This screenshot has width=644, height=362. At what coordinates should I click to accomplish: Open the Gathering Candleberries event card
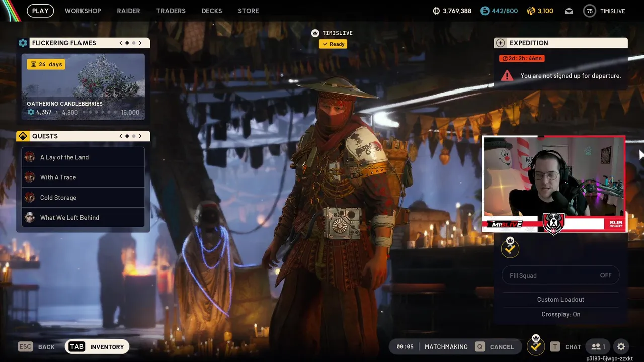[83, 87]
